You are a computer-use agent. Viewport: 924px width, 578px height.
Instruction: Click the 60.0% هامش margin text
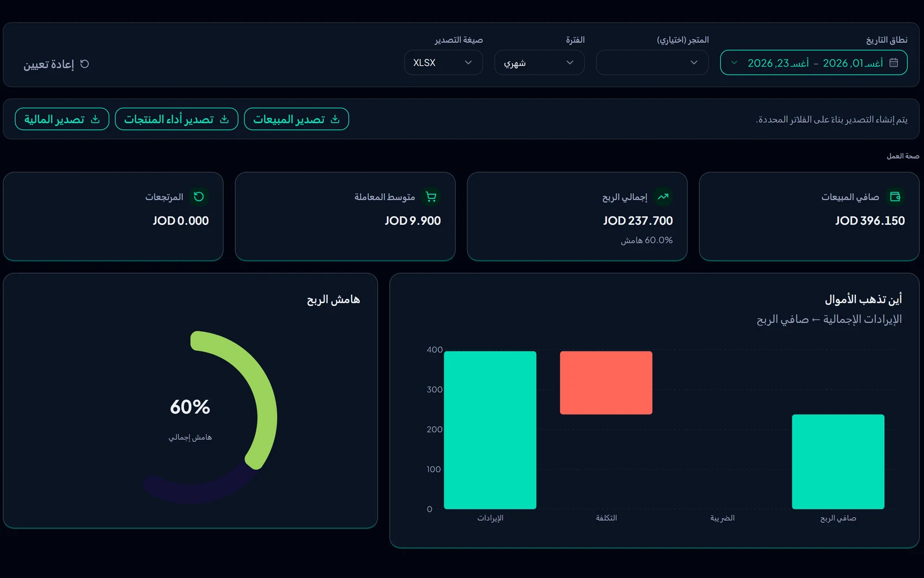(647, 240)
